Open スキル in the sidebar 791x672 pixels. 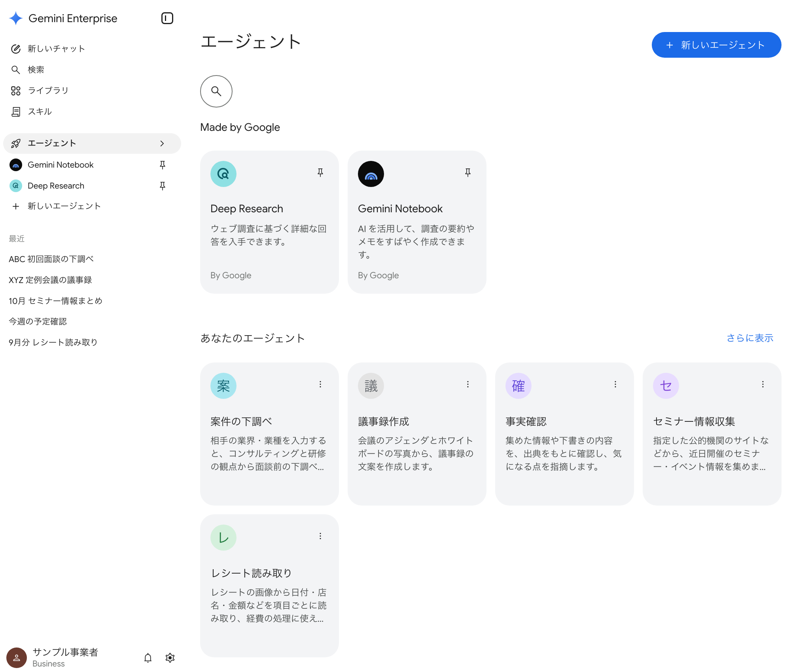tap(92, 111)
